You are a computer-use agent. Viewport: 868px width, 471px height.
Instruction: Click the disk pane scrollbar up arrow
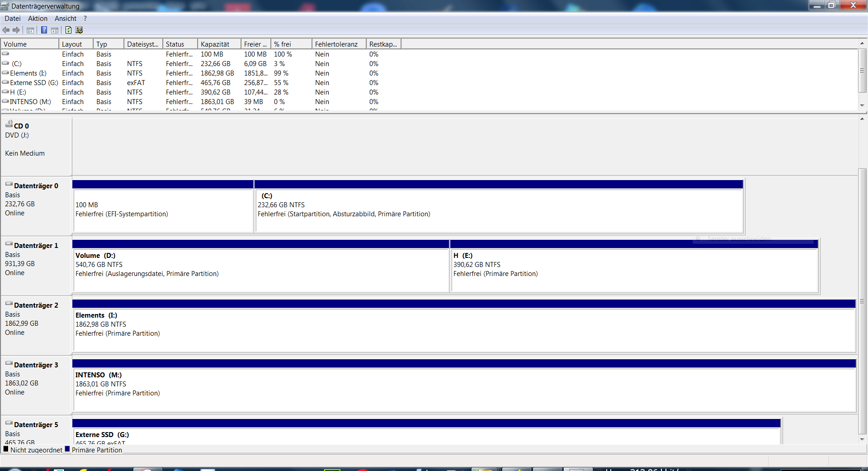(x=862, y=119)
